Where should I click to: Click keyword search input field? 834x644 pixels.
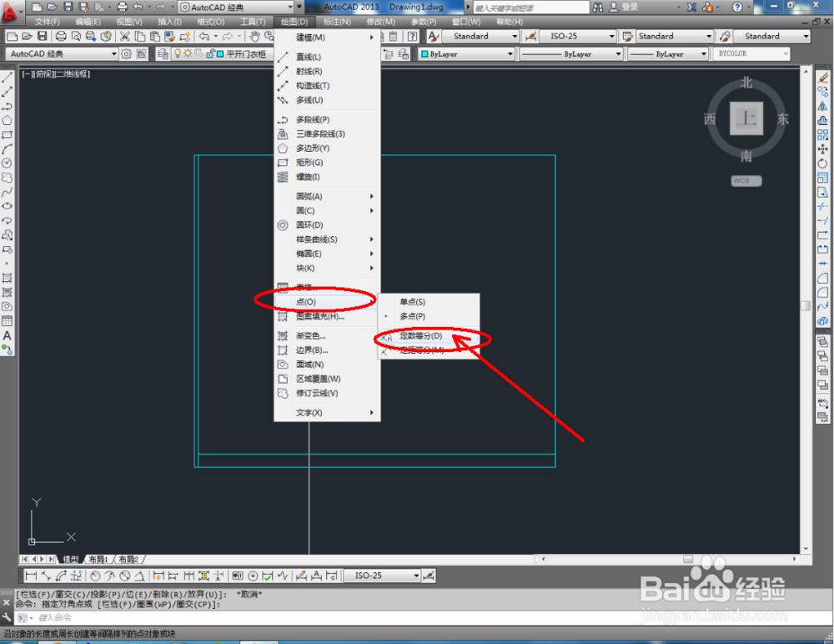click(x=530, y=8)
